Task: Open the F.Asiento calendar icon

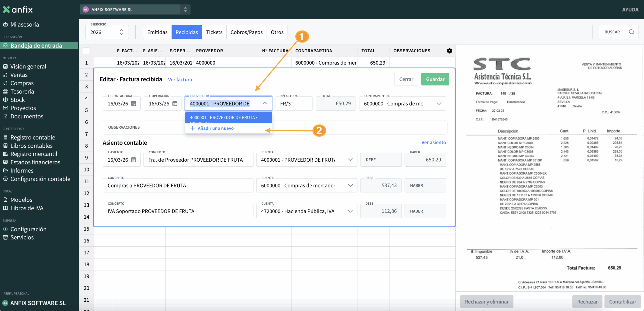Action: 134,160
